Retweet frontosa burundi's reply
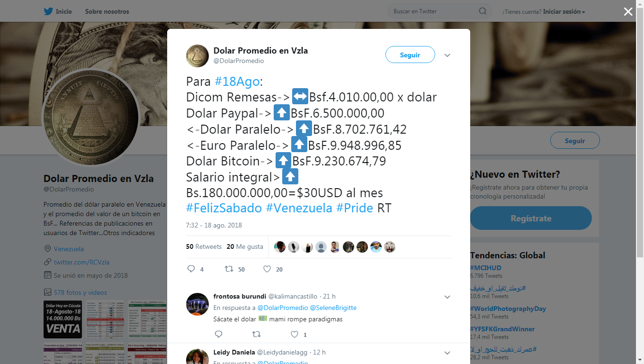The image size is (644, 364). 256,334
